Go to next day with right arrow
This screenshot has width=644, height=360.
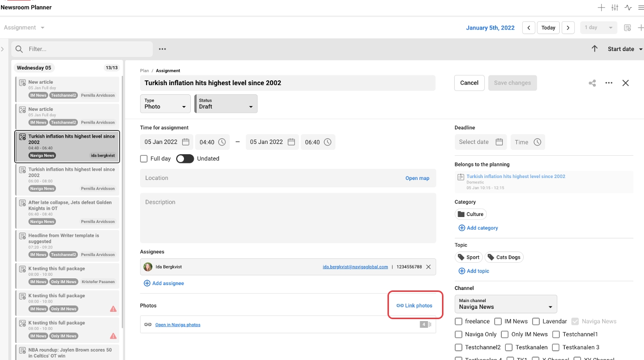pos(568,28)
